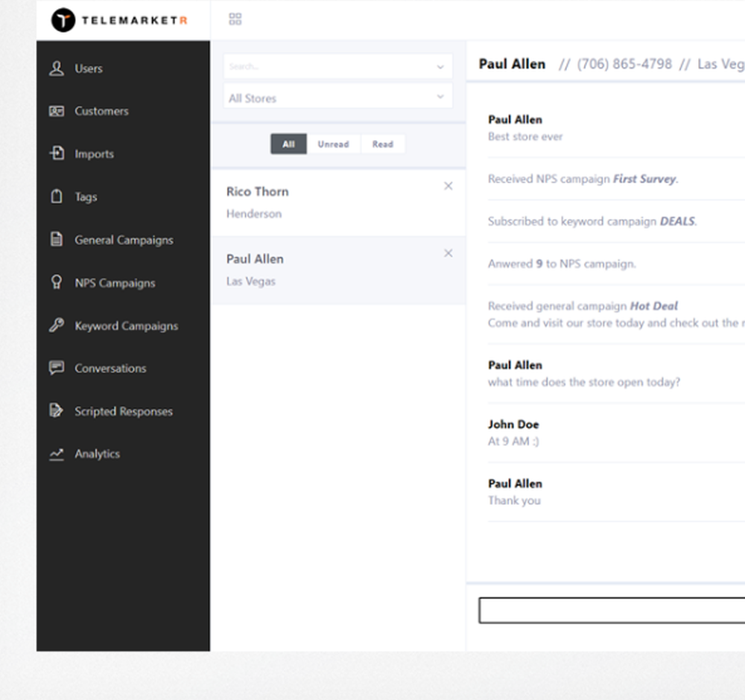This screenshot has width=745, height=700.
Task: Click 'Henderson' under Rico Thorn
Action: 254,214
